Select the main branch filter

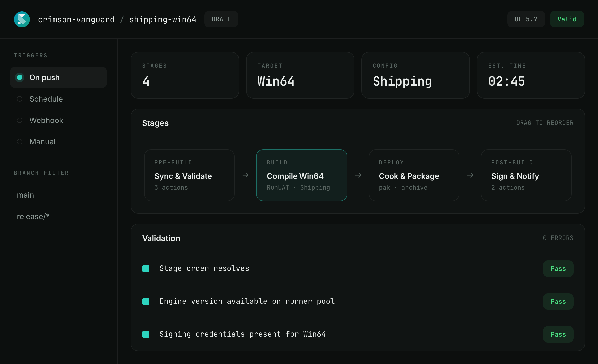coord(59,195)
